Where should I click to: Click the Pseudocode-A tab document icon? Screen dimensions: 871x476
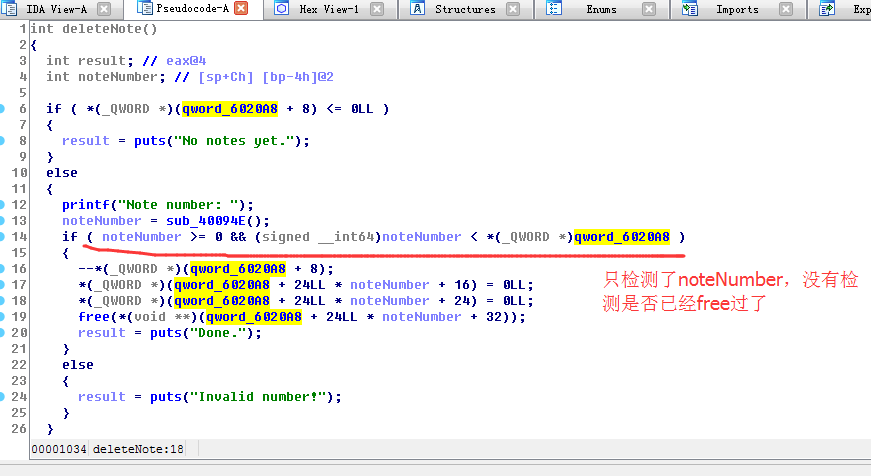tap(144, 9)
